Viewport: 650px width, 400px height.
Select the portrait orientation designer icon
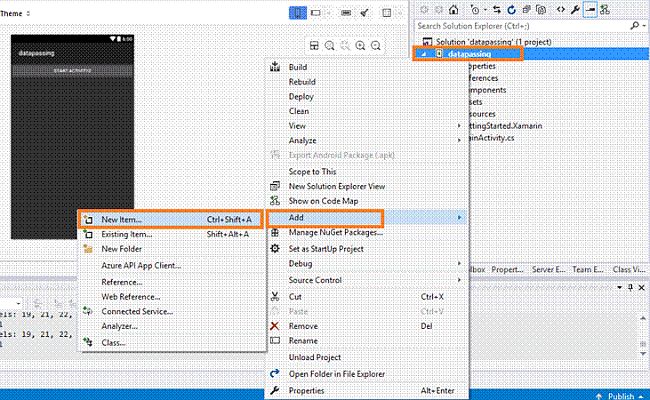(x=298, y=13)
